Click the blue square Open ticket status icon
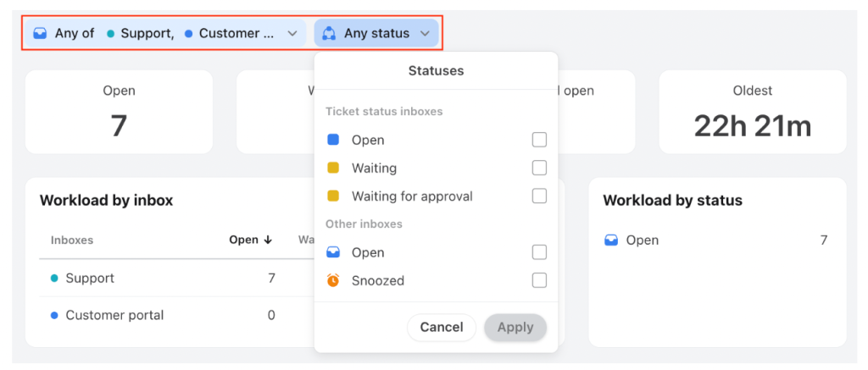868x370 pixels. [x=333, y=140]
